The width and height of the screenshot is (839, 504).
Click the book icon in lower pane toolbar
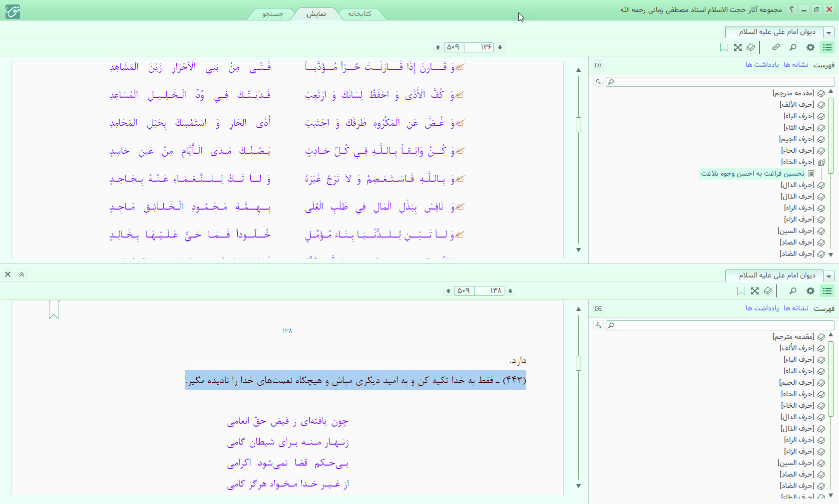[768, 291]
